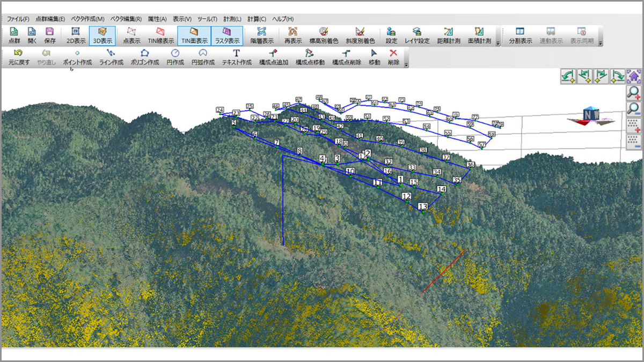Disable the ラスタ表示 raster display

click(227, 35)
